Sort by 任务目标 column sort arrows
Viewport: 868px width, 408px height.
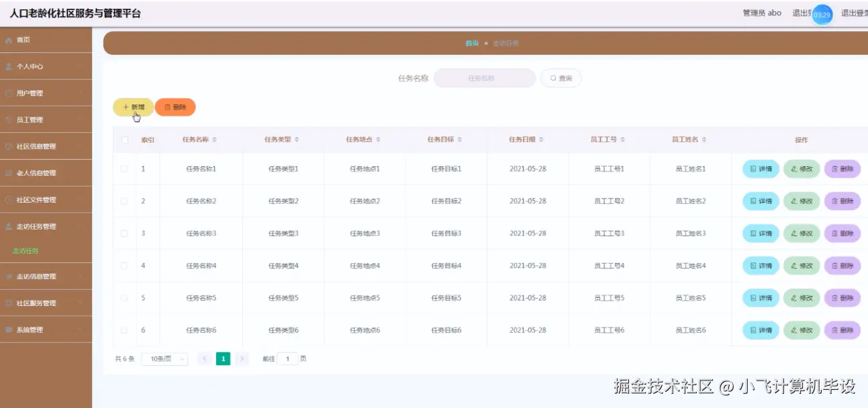tap(460, 140)
